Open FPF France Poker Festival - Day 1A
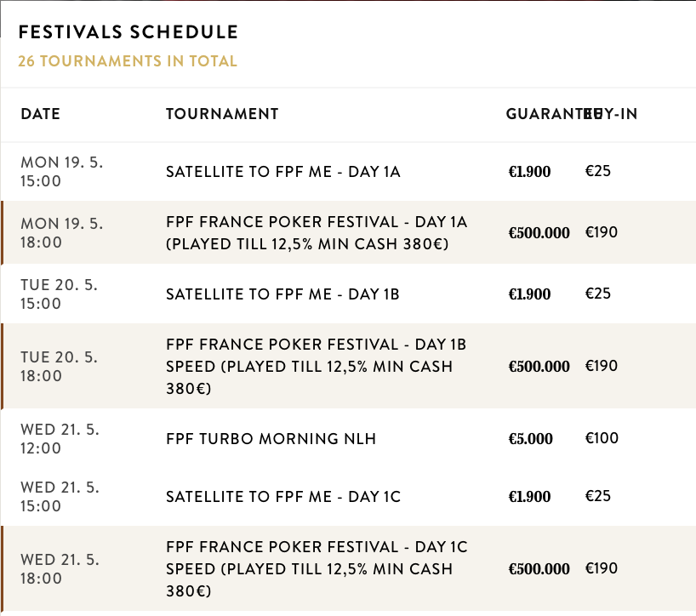This screenshot has width=696, height=616. coord(317,233)
